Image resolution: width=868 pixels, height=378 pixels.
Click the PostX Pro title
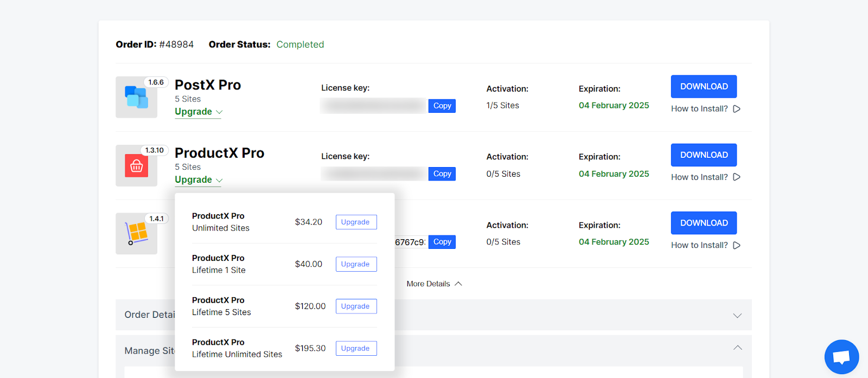click(x=208, y=85)
